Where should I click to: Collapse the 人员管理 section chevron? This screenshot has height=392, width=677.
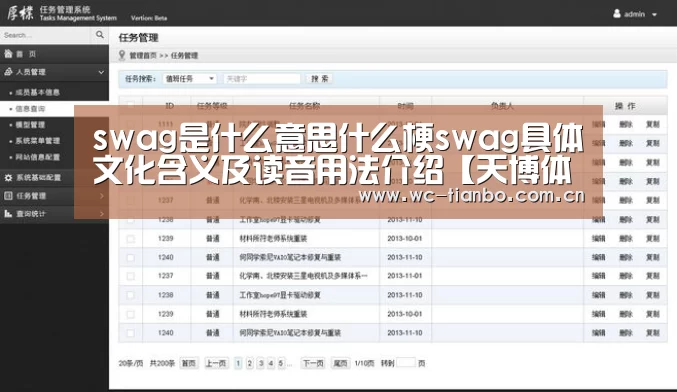tap(101, 72)
